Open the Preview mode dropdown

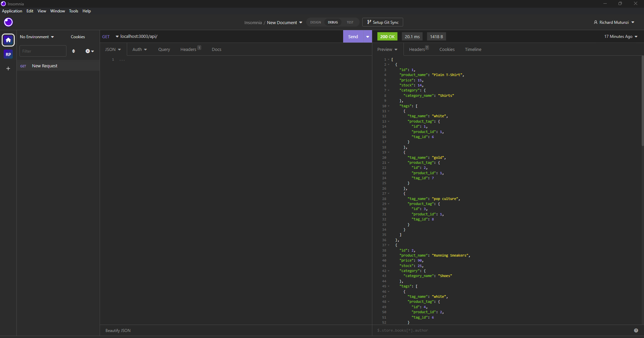tap(387, 49)
